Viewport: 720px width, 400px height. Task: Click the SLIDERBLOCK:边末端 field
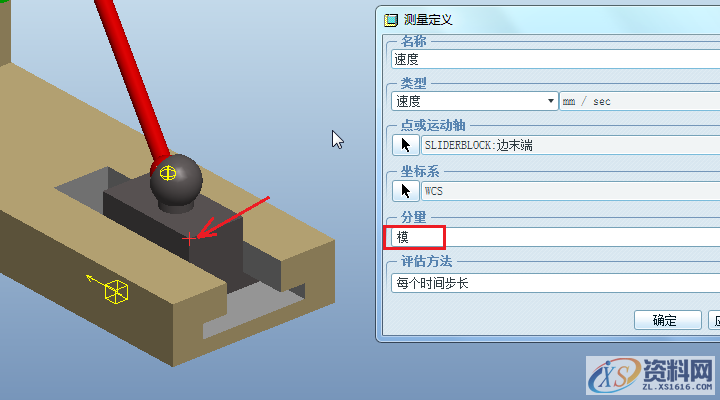pyautogui.click(x=570, y=145)
